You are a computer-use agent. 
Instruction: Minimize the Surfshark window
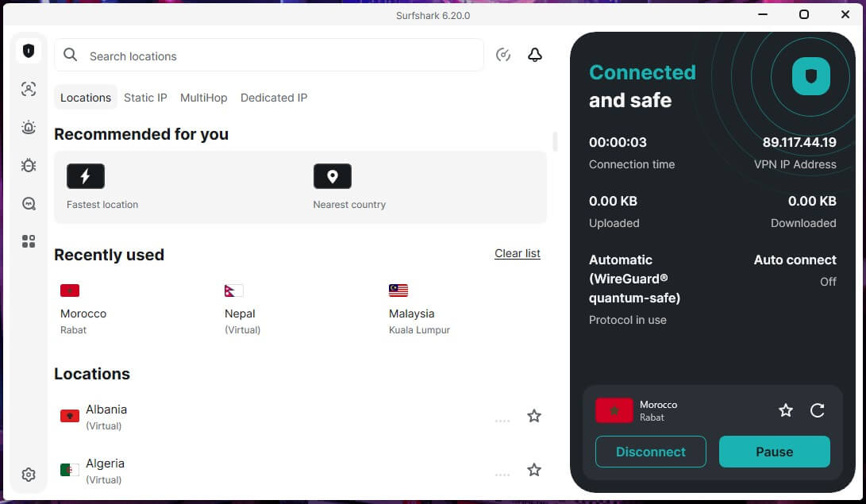763,14
